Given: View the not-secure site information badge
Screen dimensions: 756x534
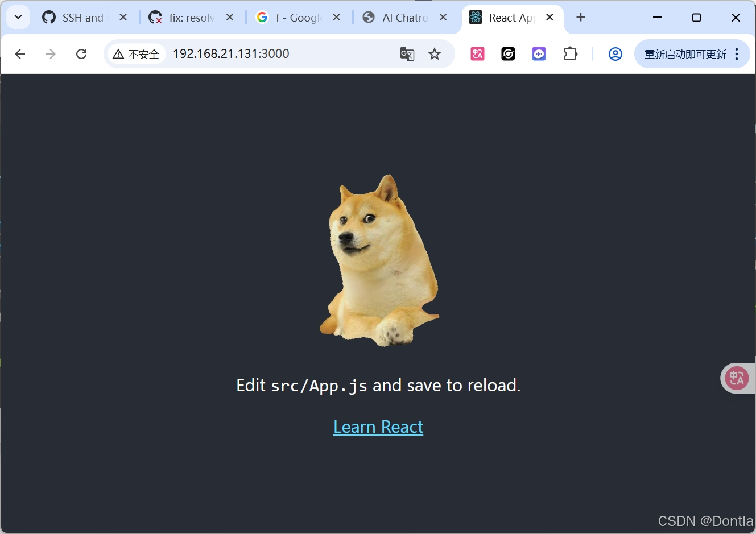Looking at the screenshot, I should click(x=136, y=54).
